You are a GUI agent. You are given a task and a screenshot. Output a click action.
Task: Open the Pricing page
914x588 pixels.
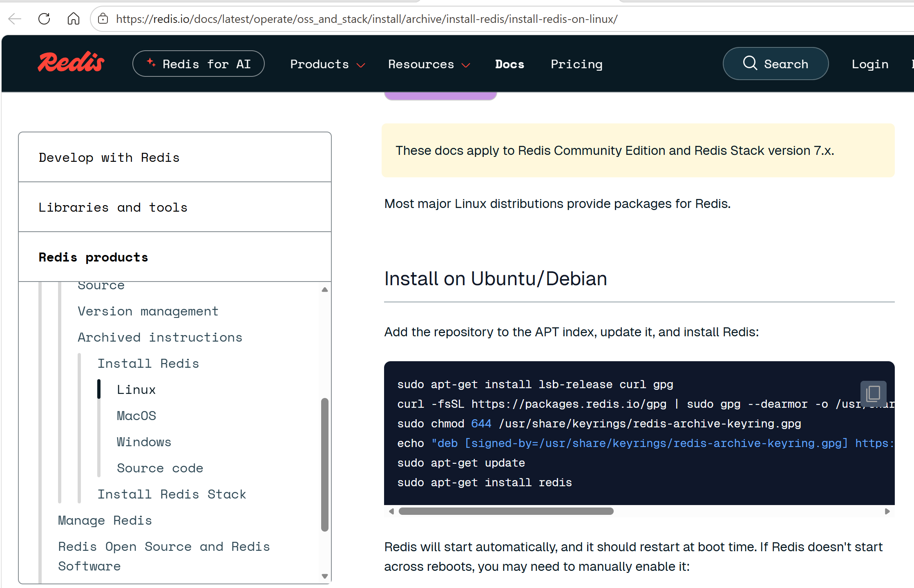pos(577,64)
